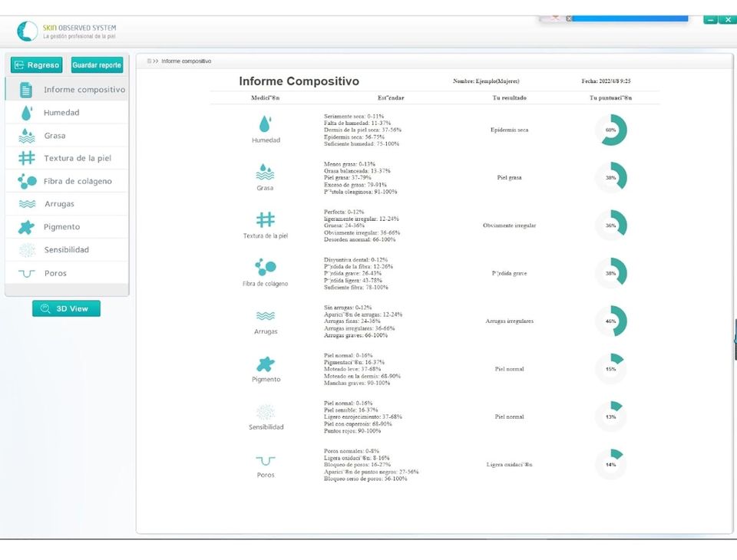The width and height of the screenshot is (737, 560).
Task: Click Grasa icon in report table
Action: coord(265,172)
